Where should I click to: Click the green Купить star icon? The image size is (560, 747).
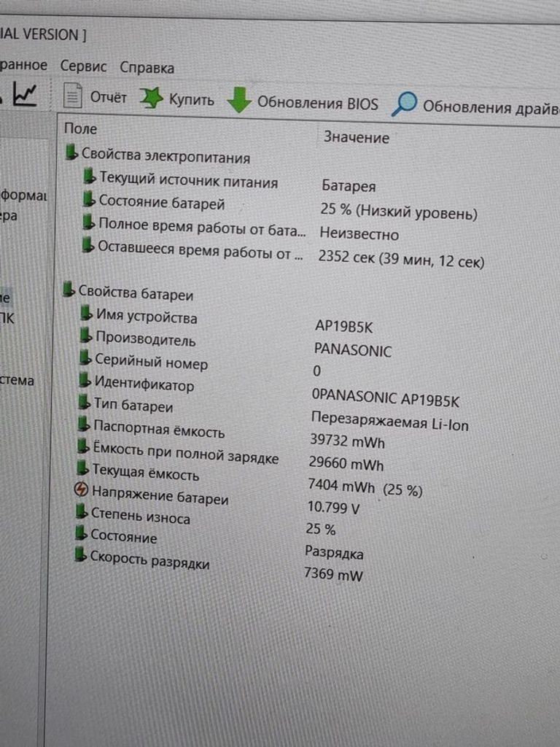coord(151,98)
